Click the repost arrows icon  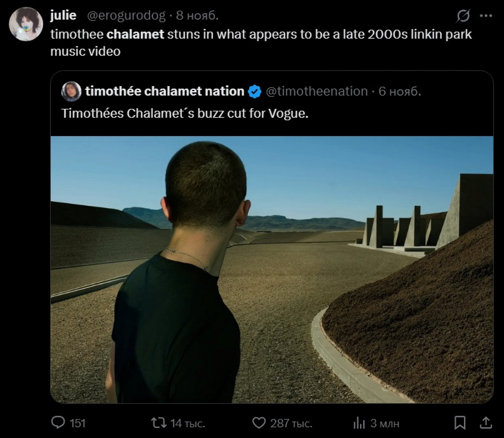click(159, 423)
